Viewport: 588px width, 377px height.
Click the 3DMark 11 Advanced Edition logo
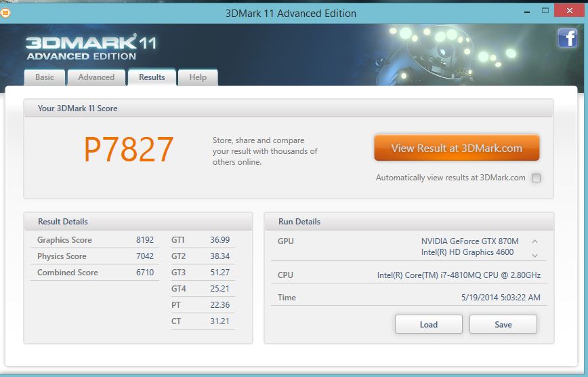pyautogui.click(x=91, y=47)
